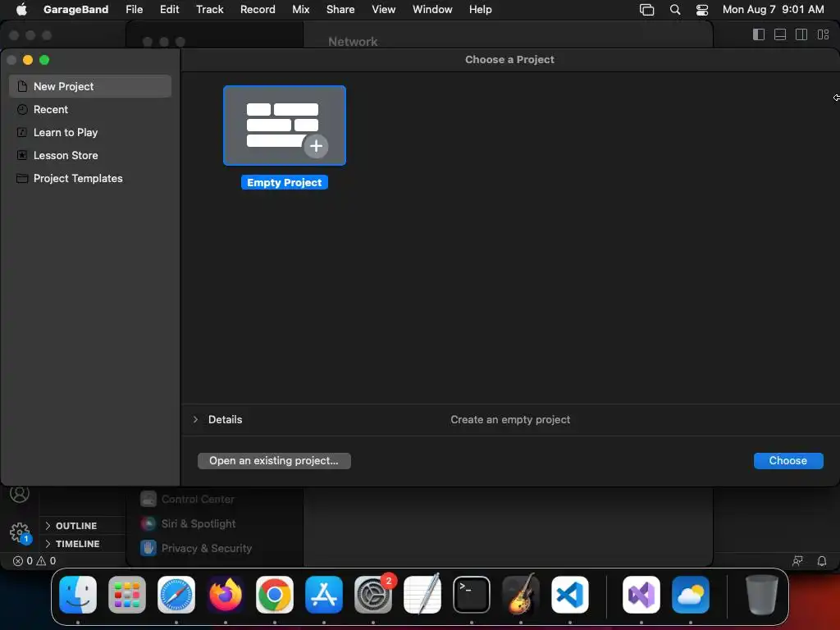
Task: Toggle VS Code secondary sidebar layout icon
Action: tap(801, 34)
